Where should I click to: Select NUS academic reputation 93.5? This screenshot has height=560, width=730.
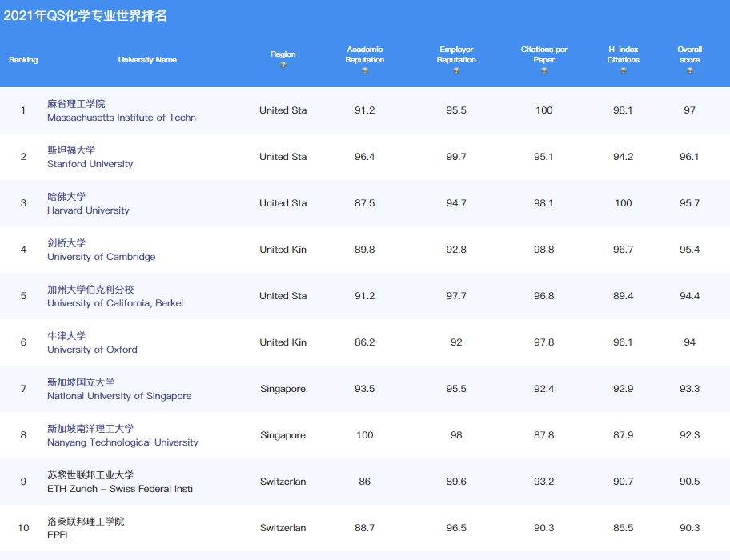click(x=364, y=389)
